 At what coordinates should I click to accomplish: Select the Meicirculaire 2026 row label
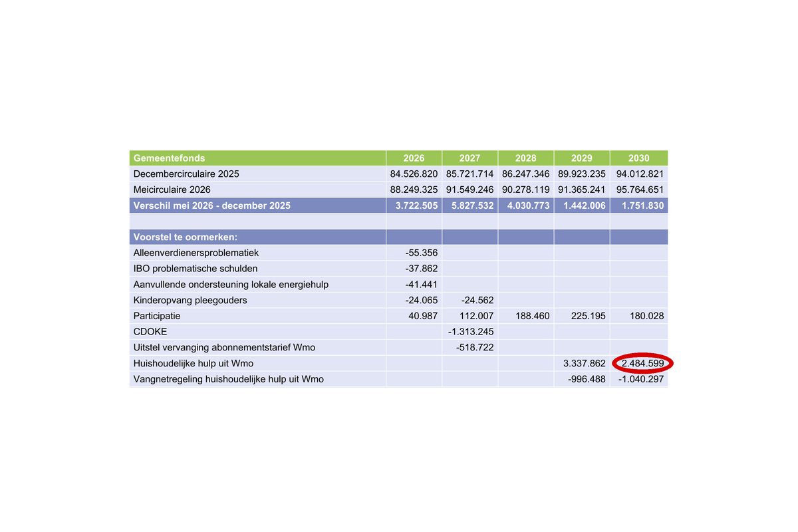(172, 190)
